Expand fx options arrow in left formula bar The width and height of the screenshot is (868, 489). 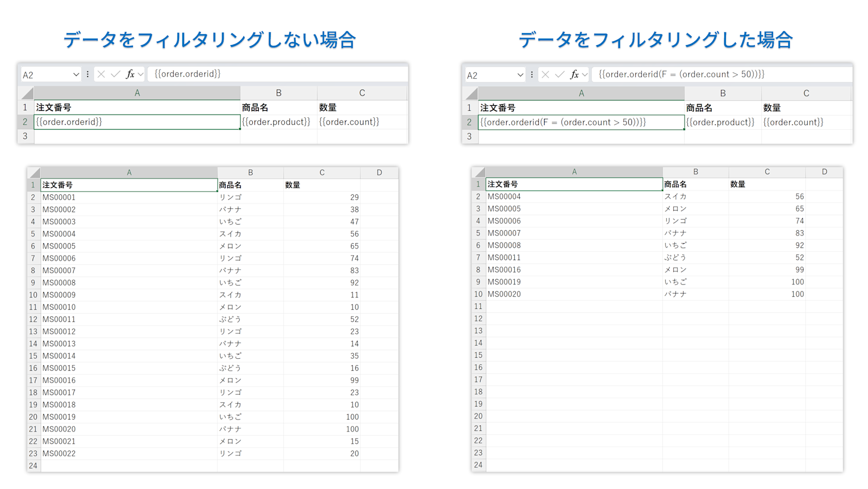click(x=141, y=74)
